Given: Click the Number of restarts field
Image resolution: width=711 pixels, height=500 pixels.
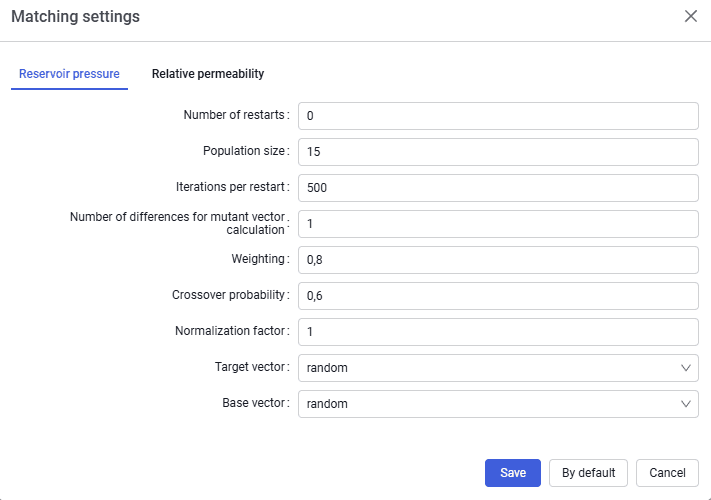Looking at the screenshot, I should click(498, 116).
